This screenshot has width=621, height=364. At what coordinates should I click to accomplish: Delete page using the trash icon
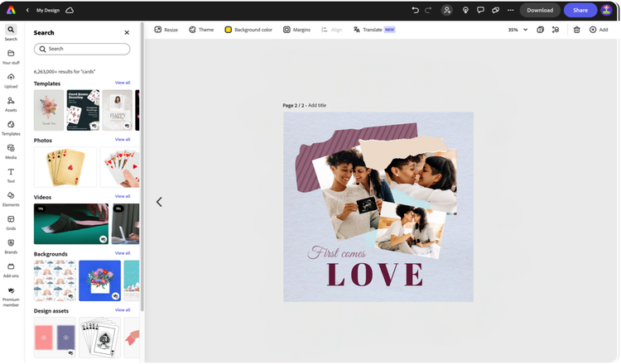point(577,30)
